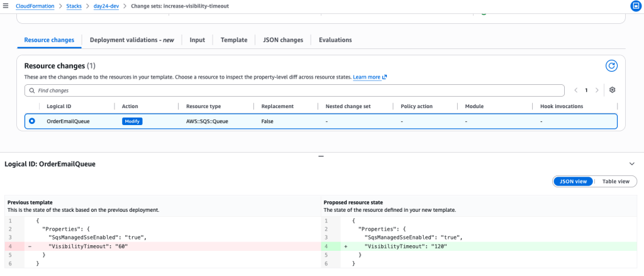Viewport: 644px width, 276px height.
Task: Click the search magnifier in Find changes
Action: 32,91
